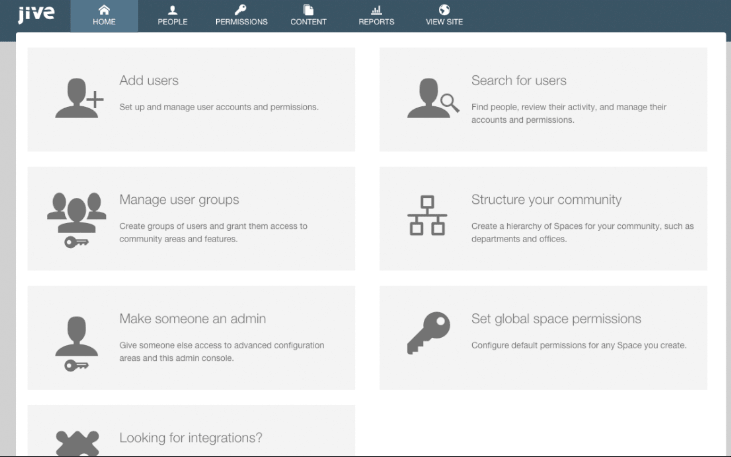This screenshot has width=731, height=457.
Task: Click "Give someone else access" description
Action: click(x=221, y=352)
